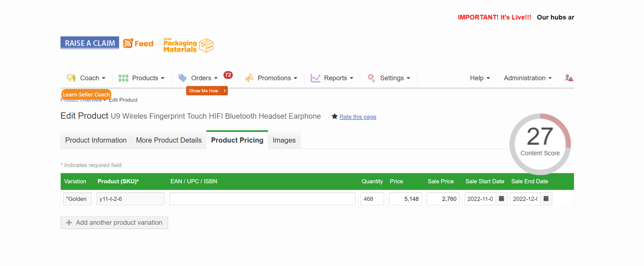644x266 pixels.
Task: Expand the Coach dropdown menu
Action: [93, 78]
